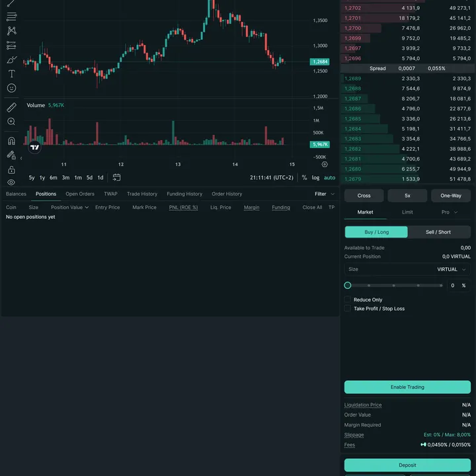Select the Text annotation tool
The image size is (476, 476).
pyautogui.click(x=11, y=74)
